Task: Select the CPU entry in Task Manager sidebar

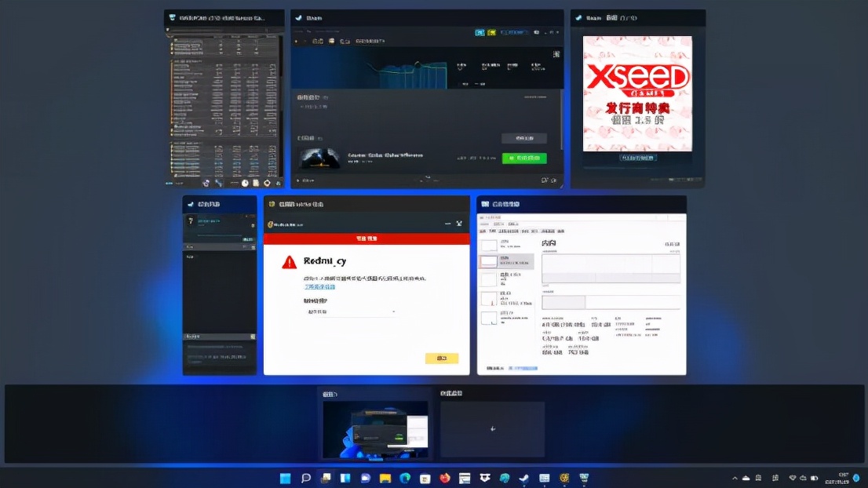Action: pyautogui.click(x=506, y=245)
